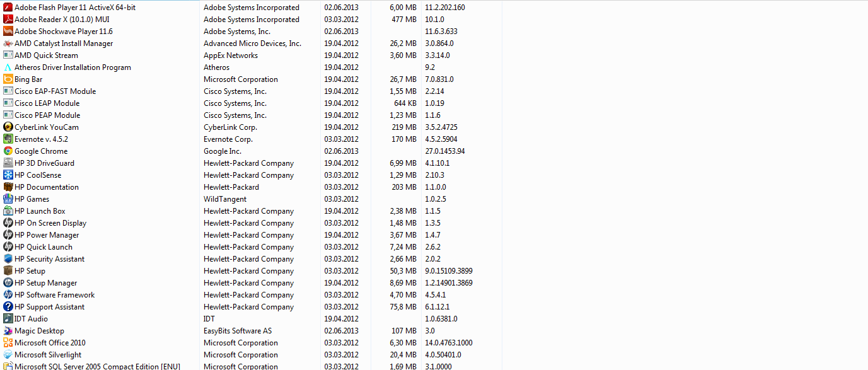Select the Adobe Reader X (10.1.0) MUI entry
This screenshot has width=868, height=370.
(62, 20)
